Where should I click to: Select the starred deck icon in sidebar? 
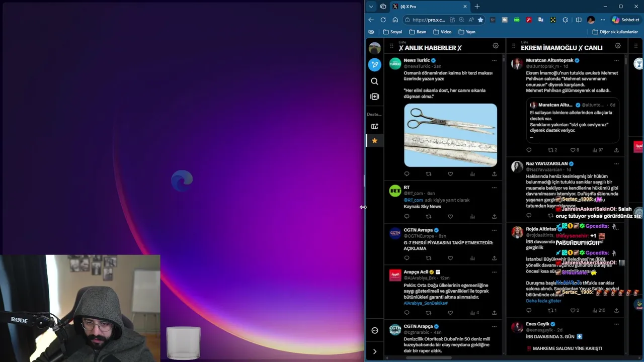374,141
